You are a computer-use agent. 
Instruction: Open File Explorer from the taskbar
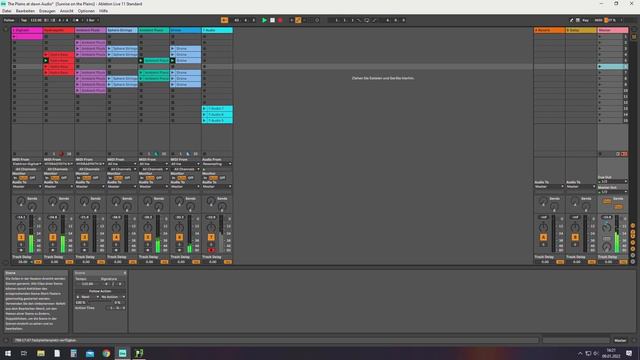(x=41, y=353)
